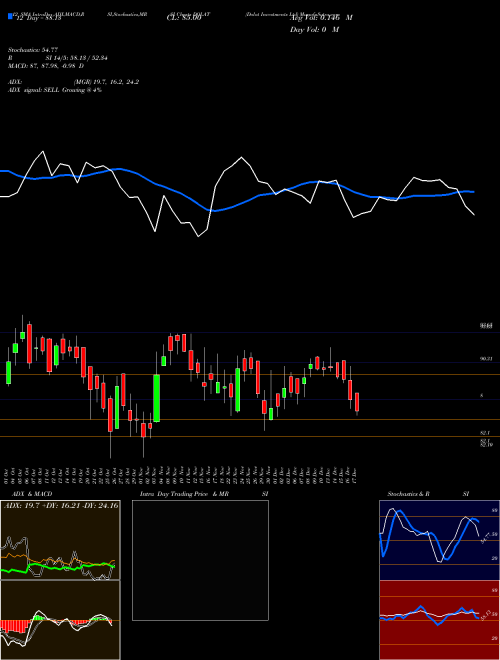Click the ADX signal: SELL text
This screenshot has width=500, height=660.
(x=55, y=90)
